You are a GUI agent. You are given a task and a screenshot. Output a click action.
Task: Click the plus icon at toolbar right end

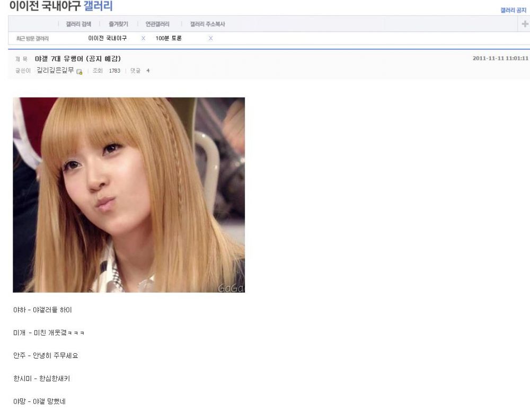(525, 24)
